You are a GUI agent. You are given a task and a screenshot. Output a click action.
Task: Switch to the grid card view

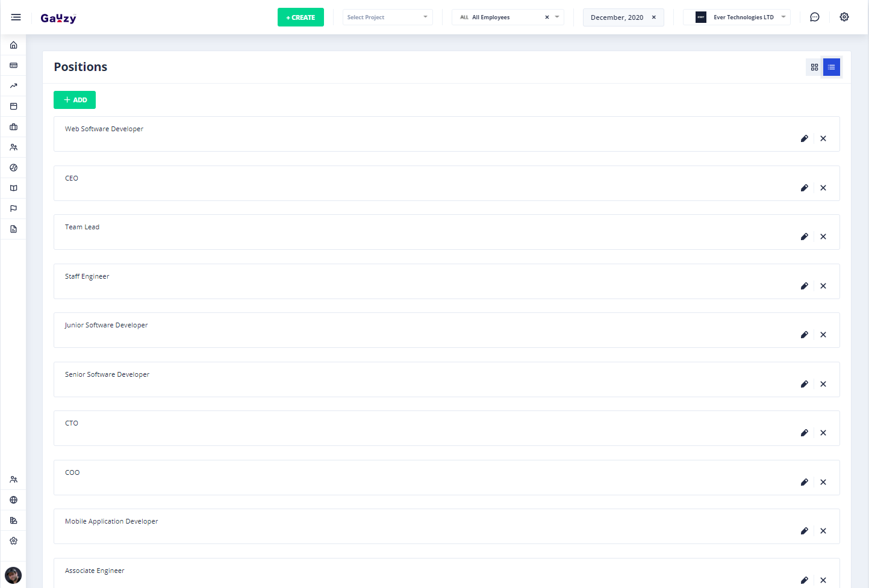pos(814,67)
